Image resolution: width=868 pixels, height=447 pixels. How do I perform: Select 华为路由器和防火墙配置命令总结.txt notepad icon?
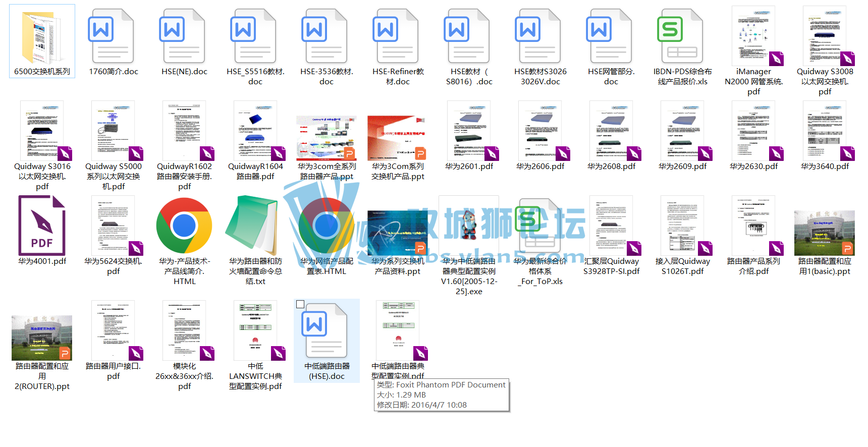click(252, 226)
